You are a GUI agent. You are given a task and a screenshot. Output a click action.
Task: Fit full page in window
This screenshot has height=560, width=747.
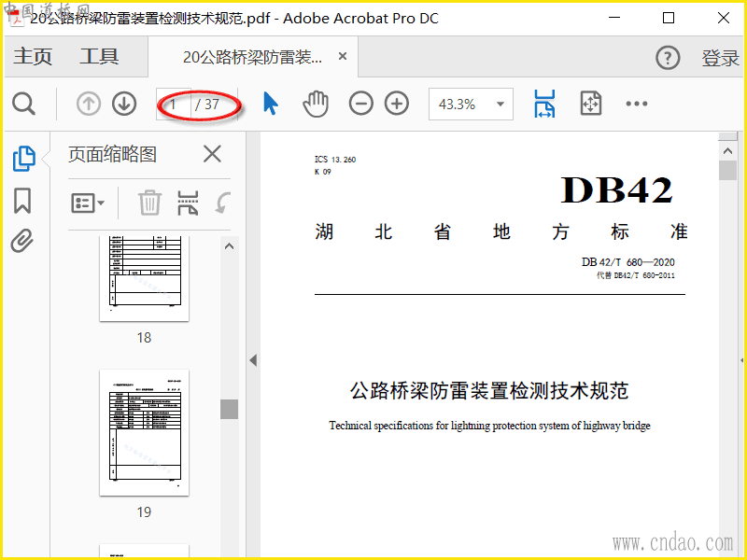tap(591, 104)
